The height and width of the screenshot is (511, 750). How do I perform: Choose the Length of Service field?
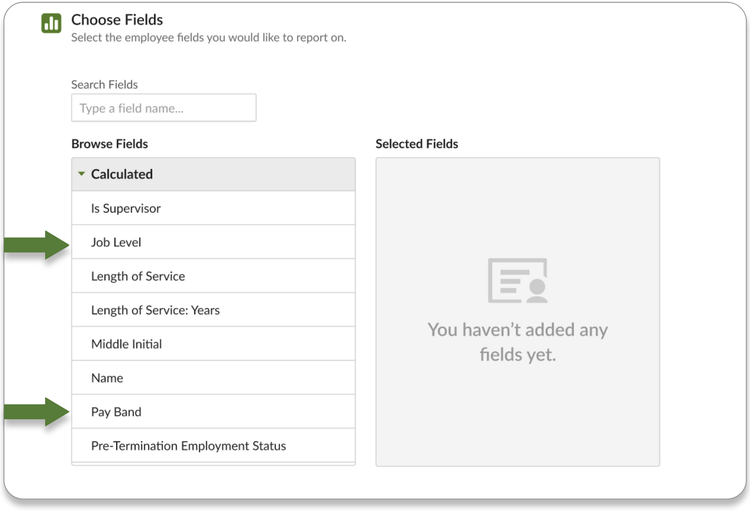(x=138, y=276)
